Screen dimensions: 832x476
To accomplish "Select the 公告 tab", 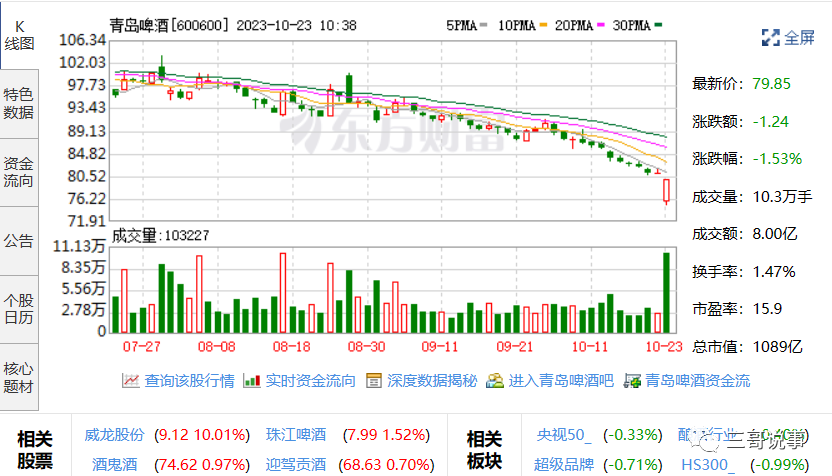I will (x=19, y=241).
